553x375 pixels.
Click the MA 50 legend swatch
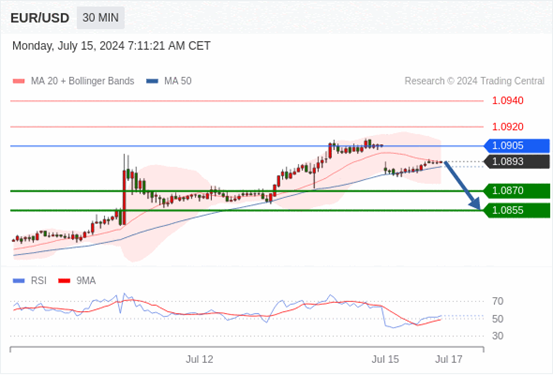click(x=152, y=81)
